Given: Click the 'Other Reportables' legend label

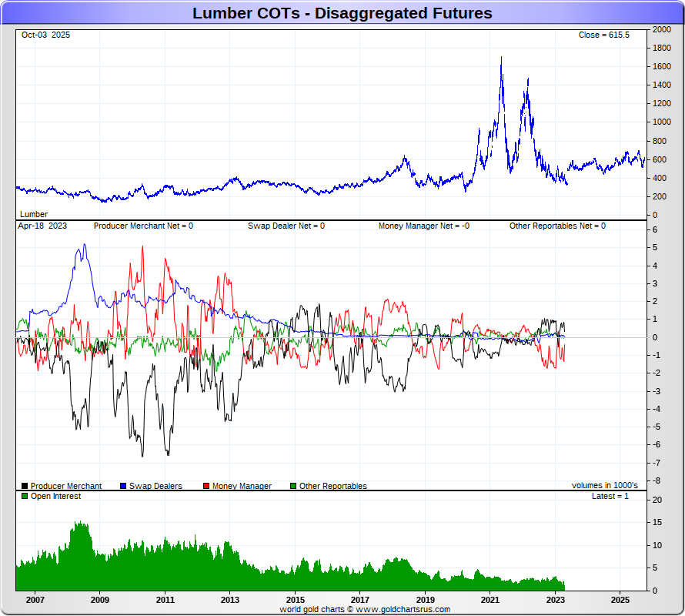Looking at the screenshot, I should (333, 486).
